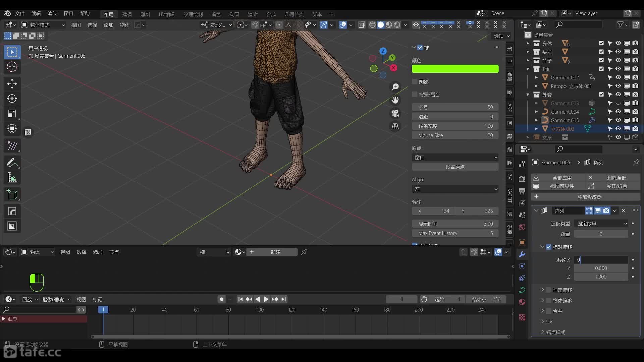The width and height of the screenshot is (644, 362).
Task: Click the 设置原点 set origin button
Action: (x=455, y=167)
